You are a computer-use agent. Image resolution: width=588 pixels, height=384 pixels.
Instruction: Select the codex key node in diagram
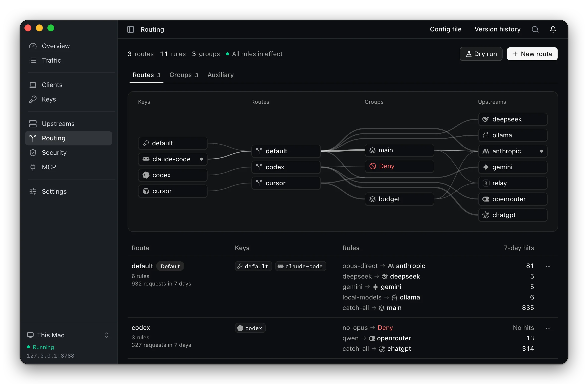click(173, 175)
